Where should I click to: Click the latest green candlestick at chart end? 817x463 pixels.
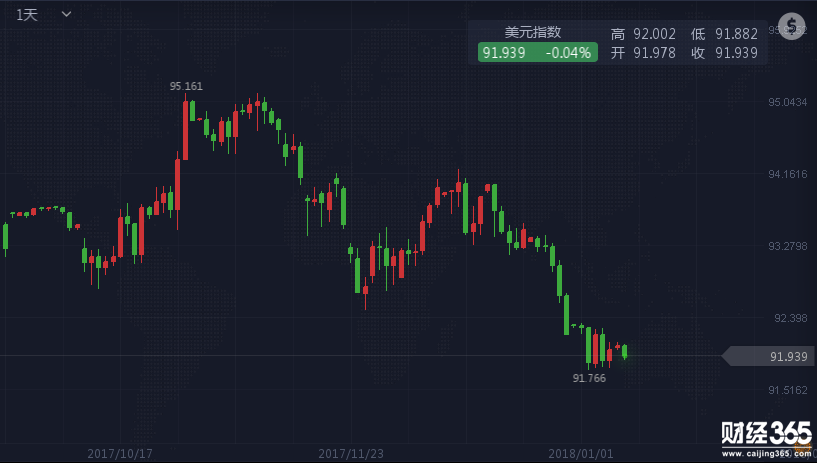(624, 352)
